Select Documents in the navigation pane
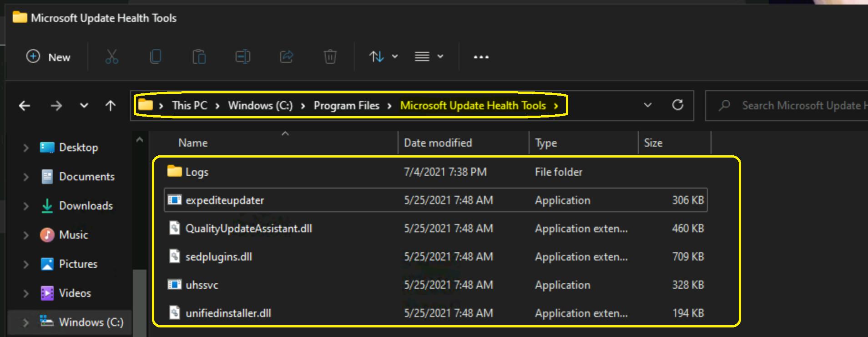Viewport: 868px width, 337px height. point(86,177)
